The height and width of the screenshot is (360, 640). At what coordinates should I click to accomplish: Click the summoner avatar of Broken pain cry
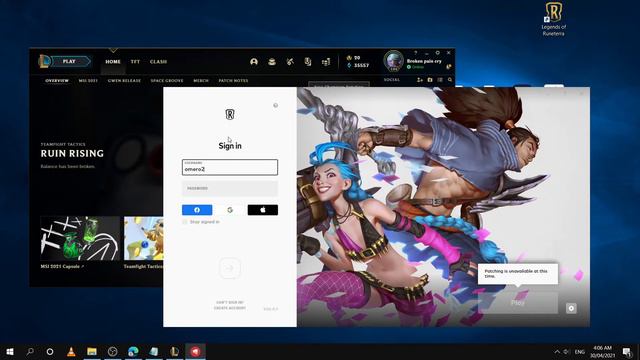(393, 61)
